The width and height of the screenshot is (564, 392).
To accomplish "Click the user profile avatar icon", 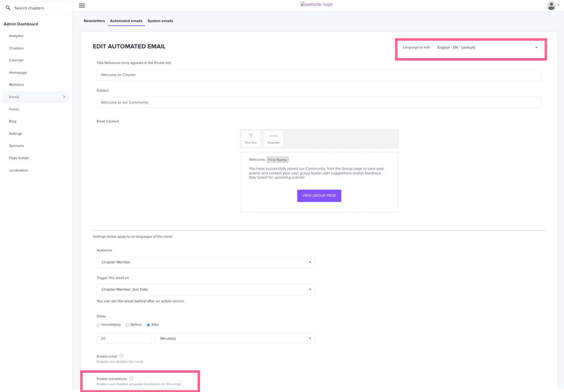I will point(551,6).
